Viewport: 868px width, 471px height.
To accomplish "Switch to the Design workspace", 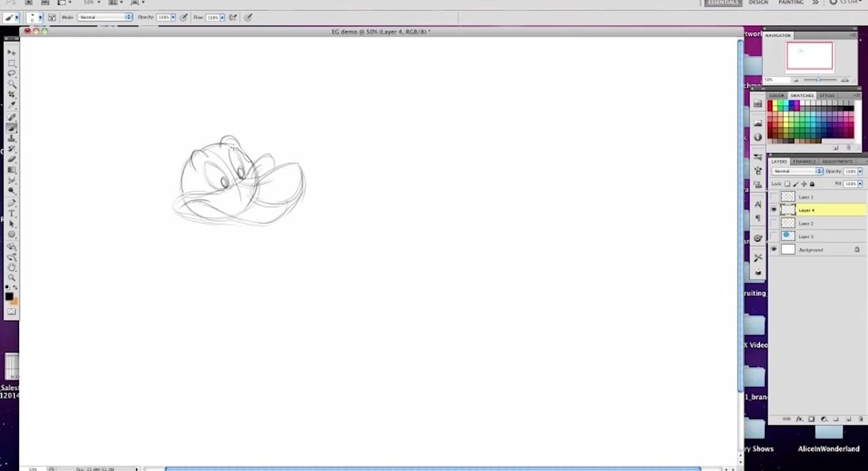I will pyautogui.click(x=758, y=3).
